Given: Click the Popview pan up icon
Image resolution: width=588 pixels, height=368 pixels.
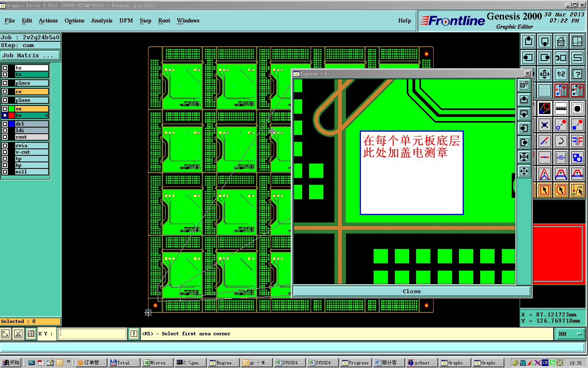Looking at the screenshot, I should click(x=524, y=99).
